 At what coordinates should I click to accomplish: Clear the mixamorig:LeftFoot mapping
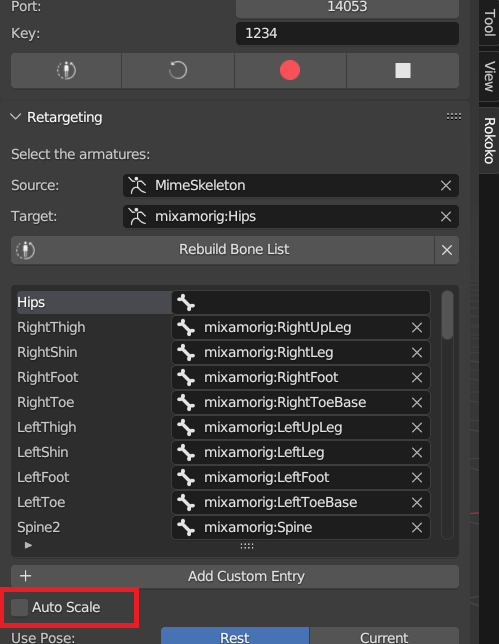417,478
